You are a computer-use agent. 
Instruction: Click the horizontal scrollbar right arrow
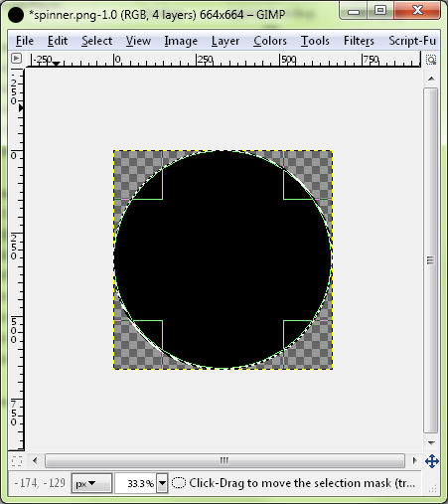coord(414,460)
